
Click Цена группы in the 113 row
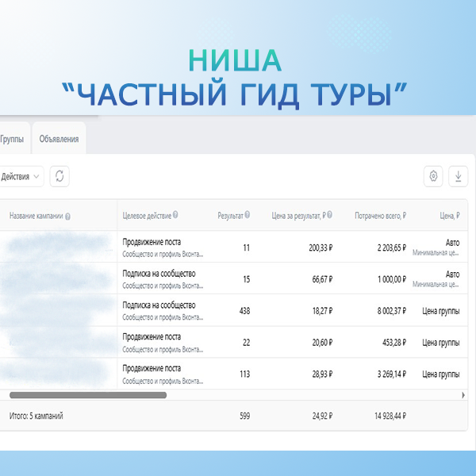pos(441,374)
